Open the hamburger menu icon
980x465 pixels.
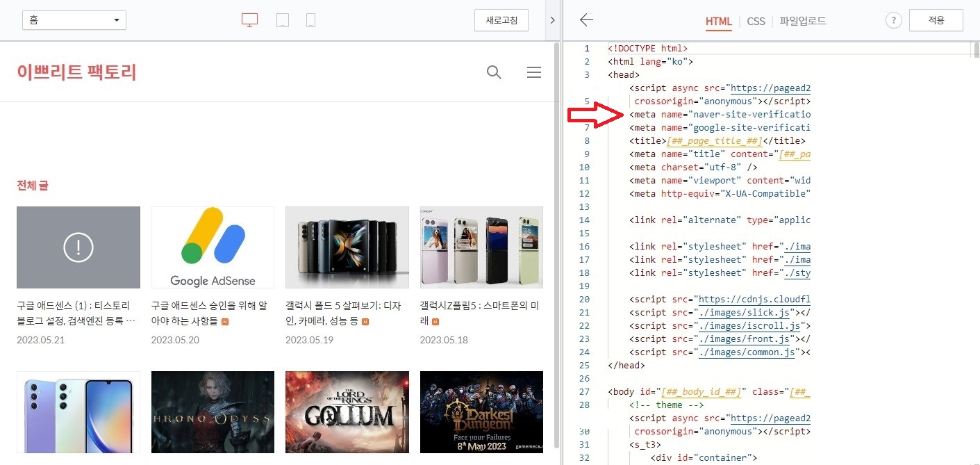[534, 72]
